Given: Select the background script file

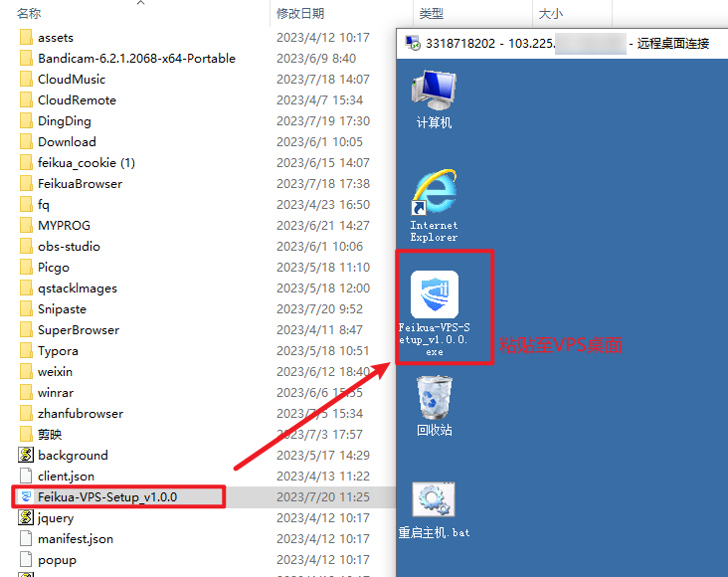Looking at the screenshot, I should click(73, 455).
